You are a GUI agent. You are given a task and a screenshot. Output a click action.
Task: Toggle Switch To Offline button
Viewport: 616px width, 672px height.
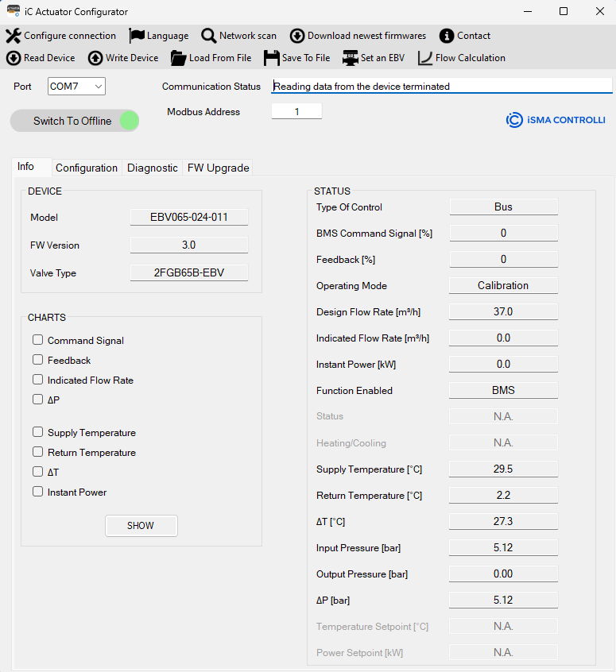point(75,121)
